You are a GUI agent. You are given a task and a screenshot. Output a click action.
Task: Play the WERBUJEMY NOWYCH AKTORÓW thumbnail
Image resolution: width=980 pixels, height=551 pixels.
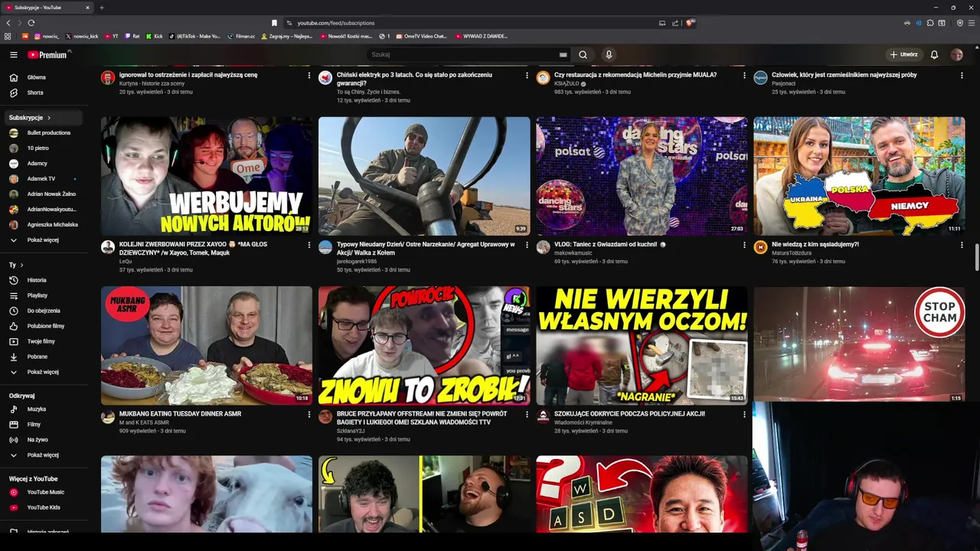click(207, 176)
